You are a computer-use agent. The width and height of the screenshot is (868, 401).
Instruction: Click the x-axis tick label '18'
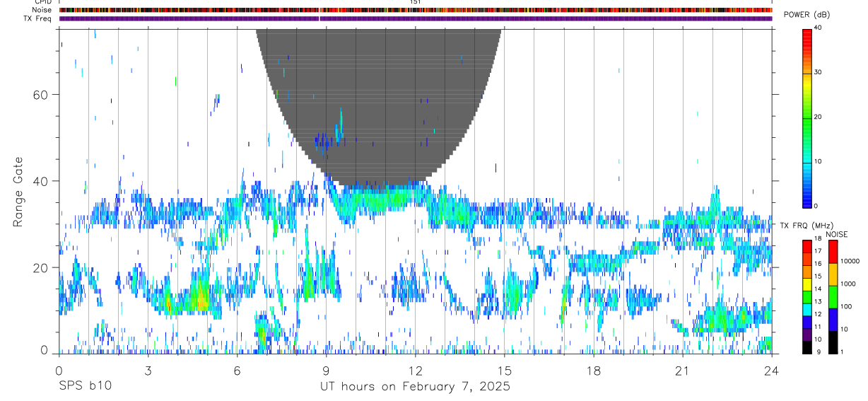click(594, 371)
